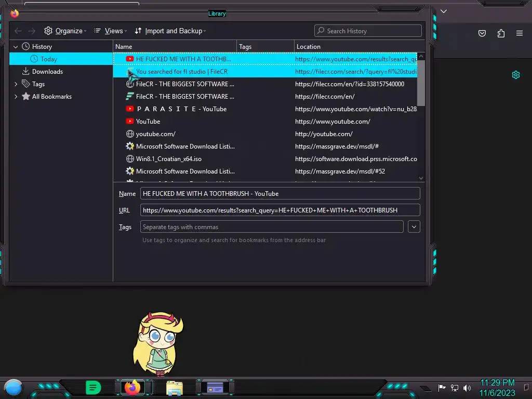
Task: Expand the Tags tree node
Action: coord(16,84)
